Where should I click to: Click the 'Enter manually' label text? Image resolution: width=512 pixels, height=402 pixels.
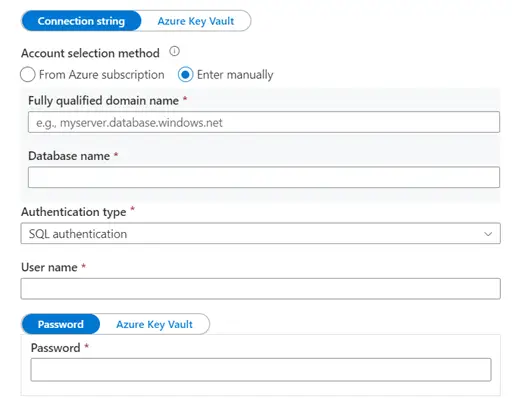click(x=235, y=75)
